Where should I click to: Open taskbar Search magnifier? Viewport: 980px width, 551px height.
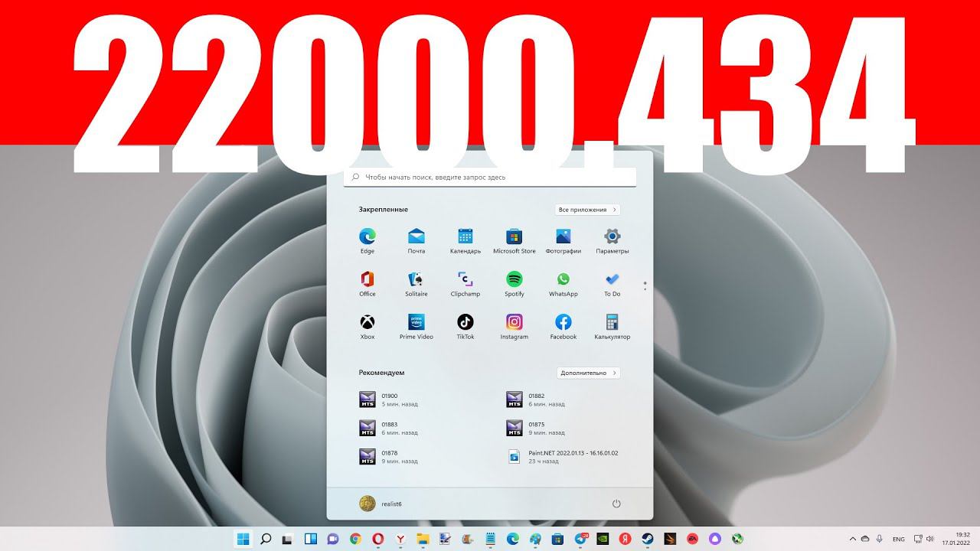click(266, 539)
